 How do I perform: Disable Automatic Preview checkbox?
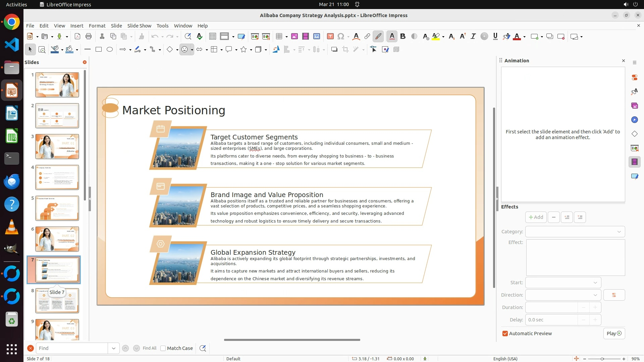(505, 334)
